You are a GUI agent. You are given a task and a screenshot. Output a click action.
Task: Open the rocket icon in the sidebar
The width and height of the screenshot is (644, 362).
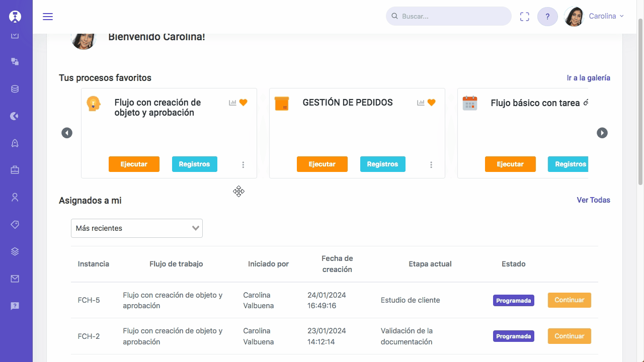[x=15, y=143]
